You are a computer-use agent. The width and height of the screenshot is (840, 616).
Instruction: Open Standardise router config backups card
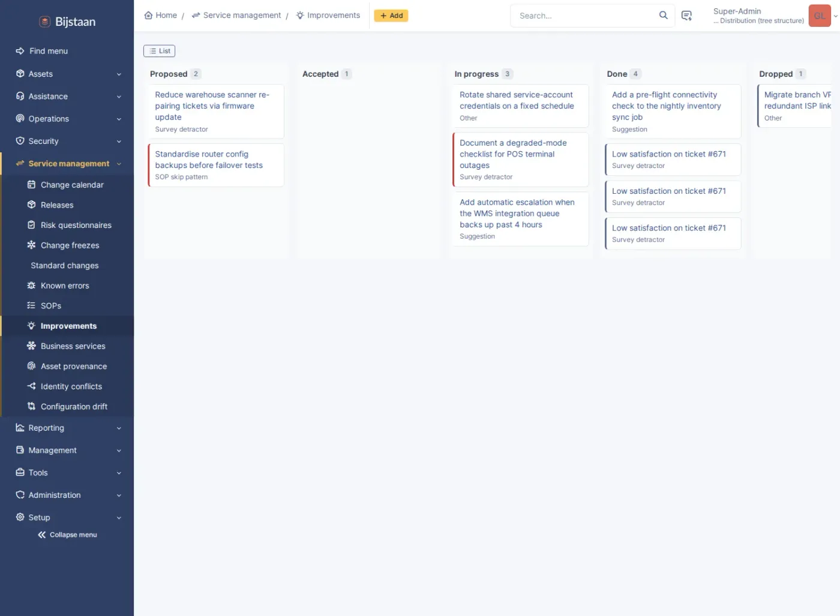[x=216, y=165]
